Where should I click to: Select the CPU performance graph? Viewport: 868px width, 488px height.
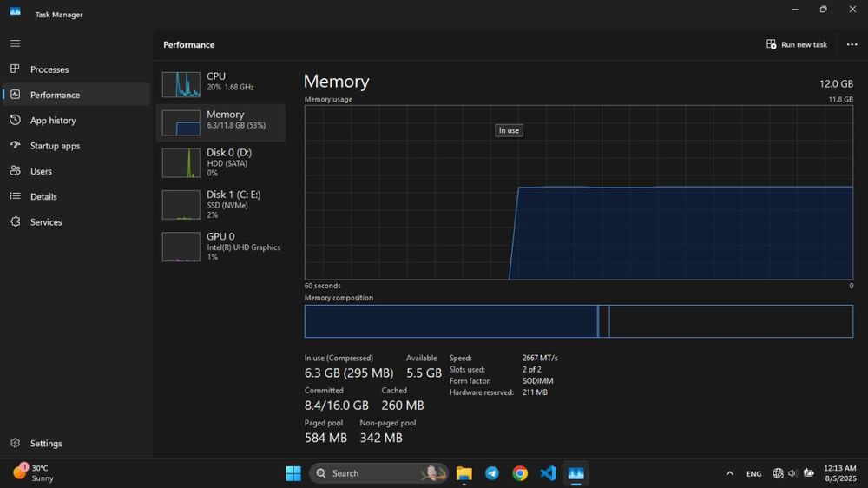(220, 84)
